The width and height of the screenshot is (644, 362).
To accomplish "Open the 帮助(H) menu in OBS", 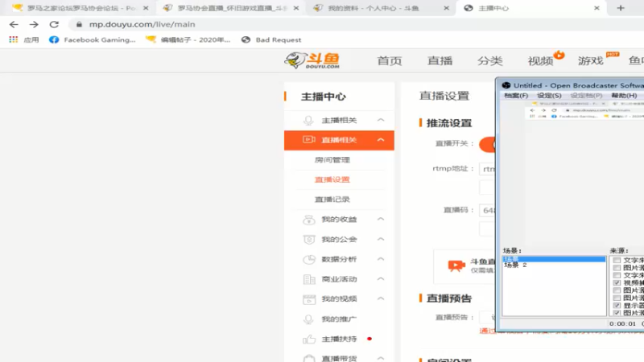I will coord(624,96).
